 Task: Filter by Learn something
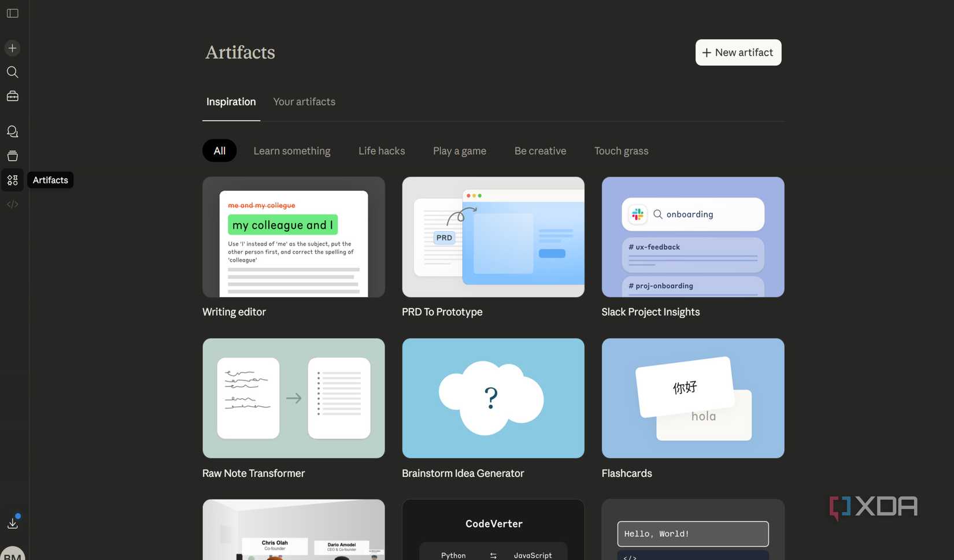[x=292, y=151]
